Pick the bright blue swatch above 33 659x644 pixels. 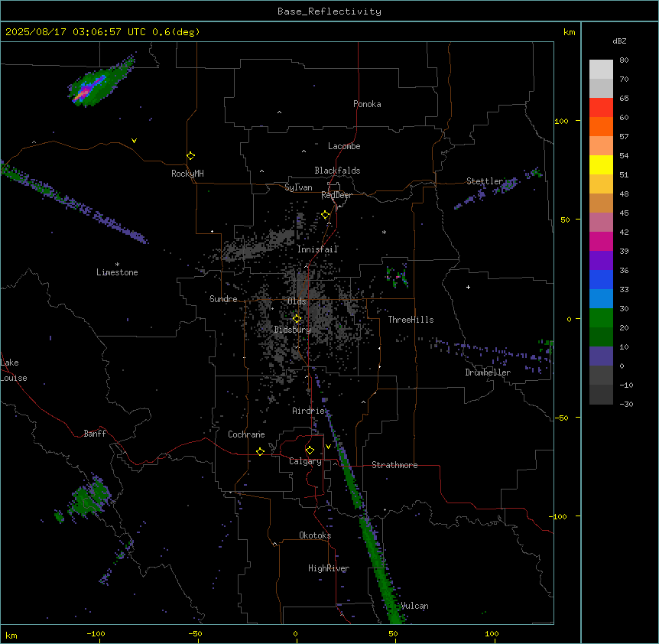601,279
